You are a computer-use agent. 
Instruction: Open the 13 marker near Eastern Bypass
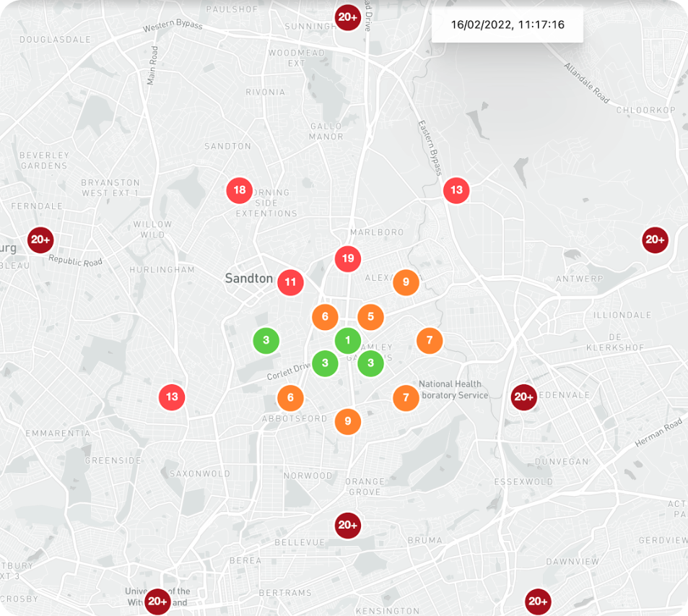(x=456, y=191)
